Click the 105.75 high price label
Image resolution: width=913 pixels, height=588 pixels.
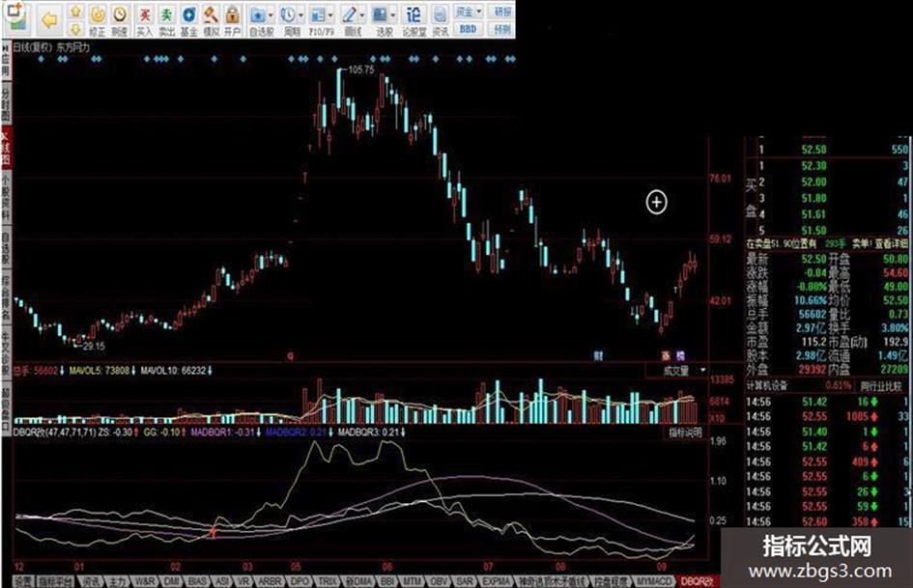click(x=361, y=70)
